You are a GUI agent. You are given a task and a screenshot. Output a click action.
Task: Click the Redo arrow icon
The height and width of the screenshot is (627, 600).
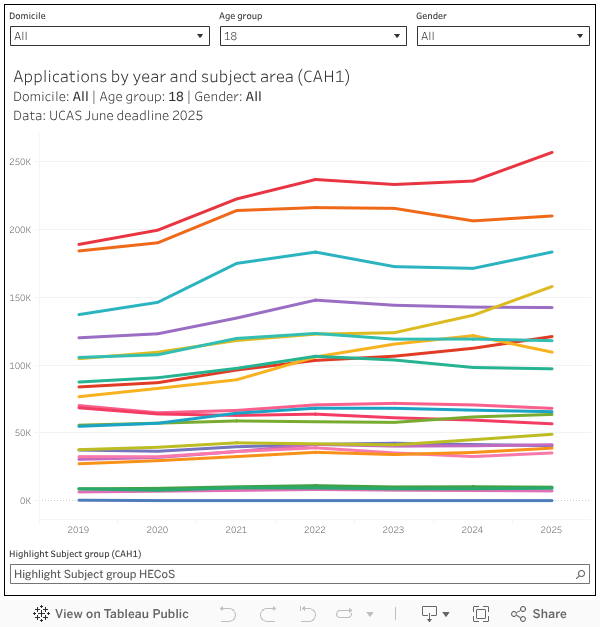[268, 613]
